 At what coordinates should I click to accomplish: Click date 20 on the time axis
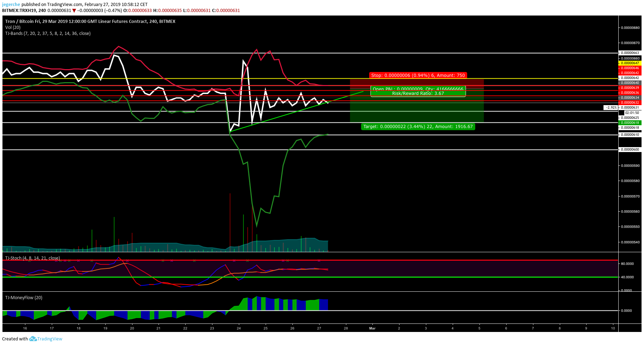pyautogui.click(x=132, y=328)
